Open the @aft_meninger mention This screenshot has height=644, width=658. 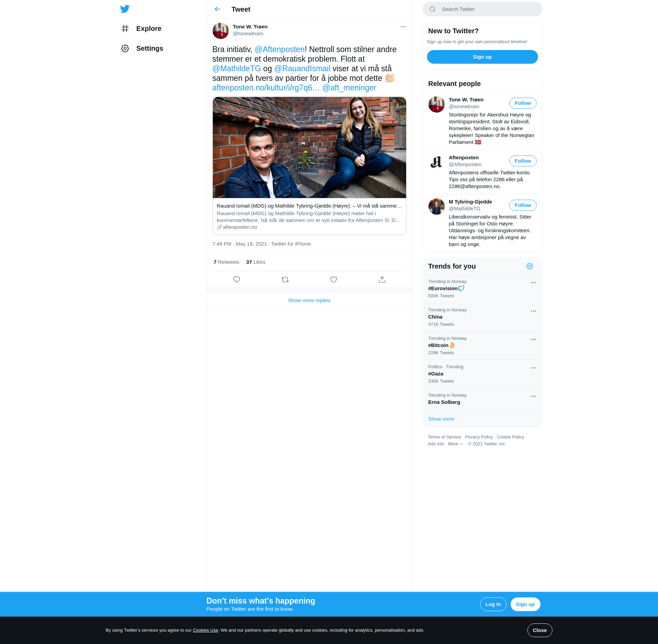(x=349, y=88)
